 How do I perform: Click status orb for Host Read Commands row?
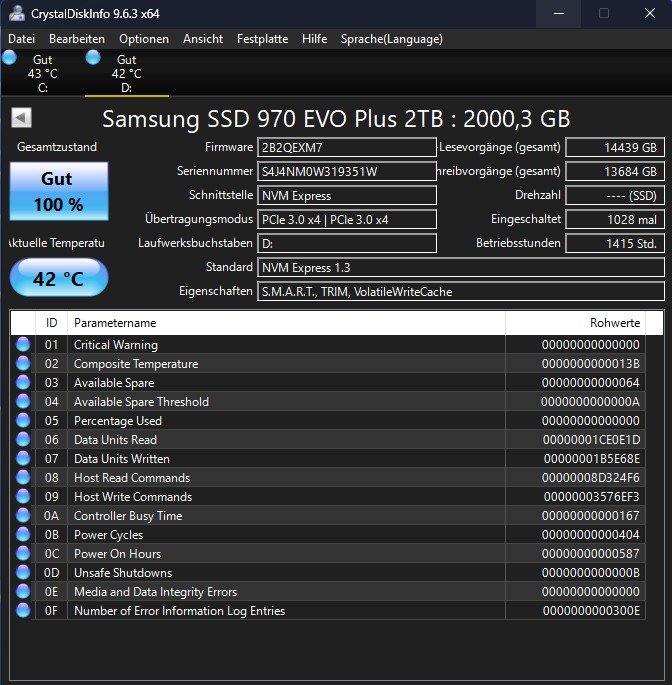click(x=23, y=477)
